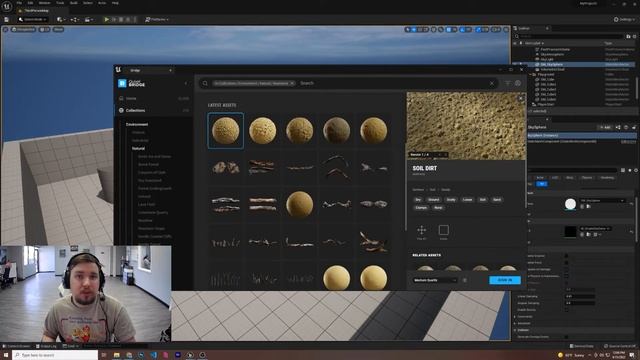
Task: Click the Show button in the viewport
Action: click(58, 29)
